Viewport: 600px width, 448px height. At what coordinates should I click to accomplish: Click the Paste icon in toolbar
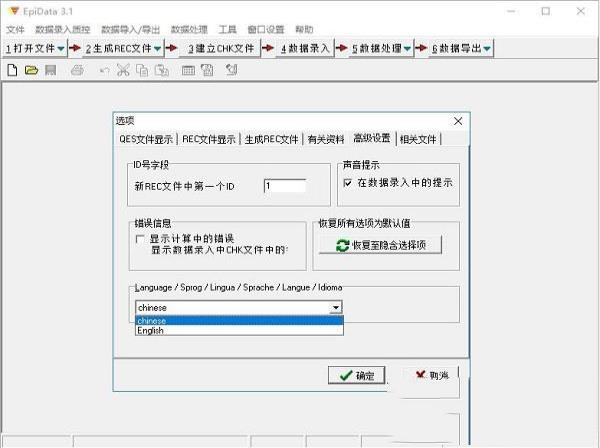pos(161,70)
